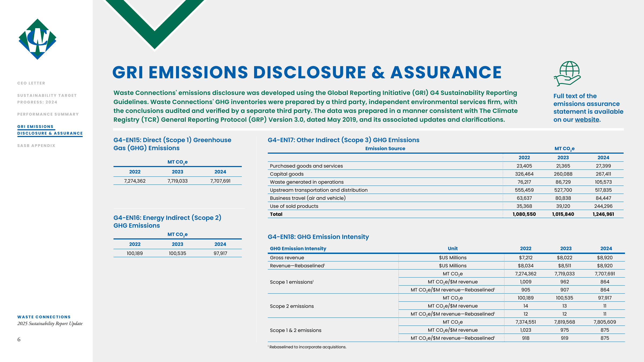644x362 pixels.
Task: Click the G4-EN15 Scope 1 heading
Action: click(x=172, y=144)
